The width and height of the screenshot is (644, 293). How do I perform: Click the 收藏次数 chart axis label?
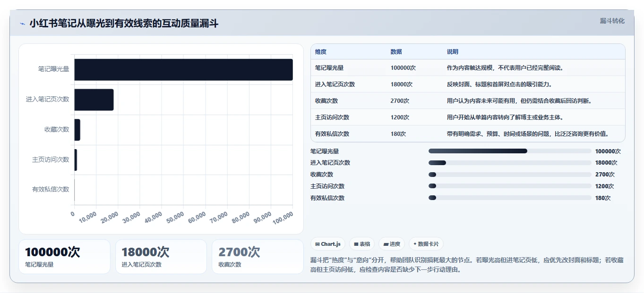coord(57,129)
